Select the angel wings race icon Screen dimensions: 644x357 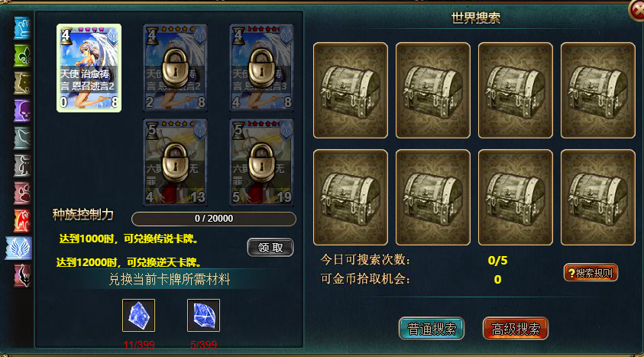18,248
